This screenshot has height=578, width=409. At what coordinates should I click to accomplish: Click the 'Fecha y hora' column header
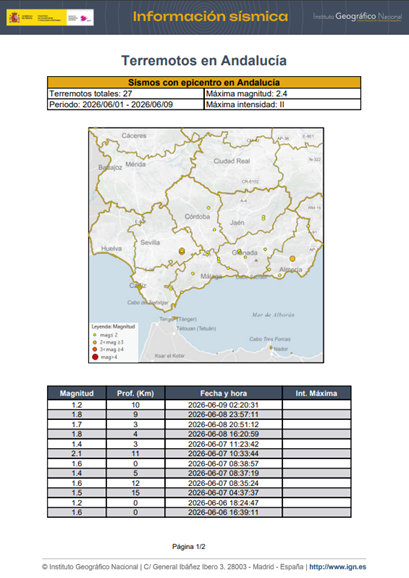click(x=224, y=393)
